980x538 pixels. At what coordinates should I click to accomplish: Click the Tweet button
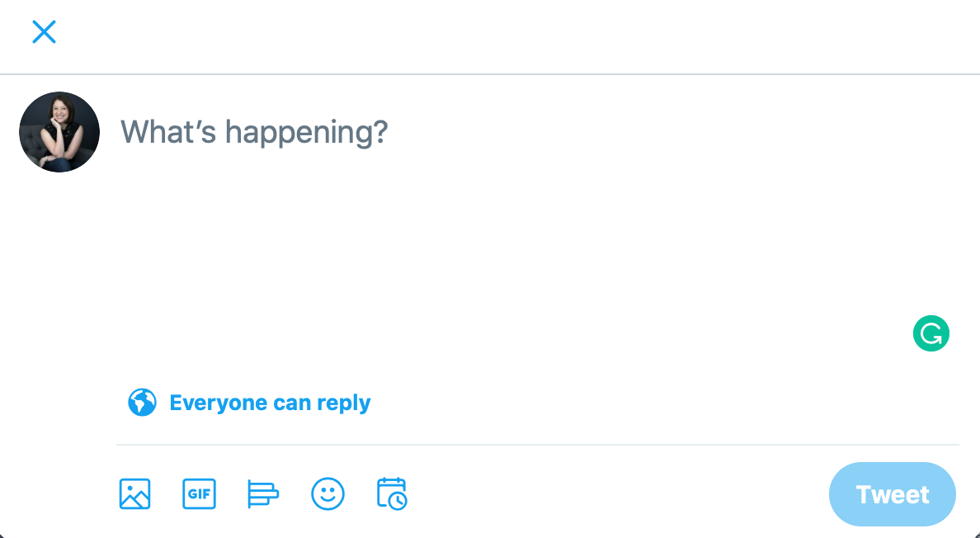pos(892,494)
